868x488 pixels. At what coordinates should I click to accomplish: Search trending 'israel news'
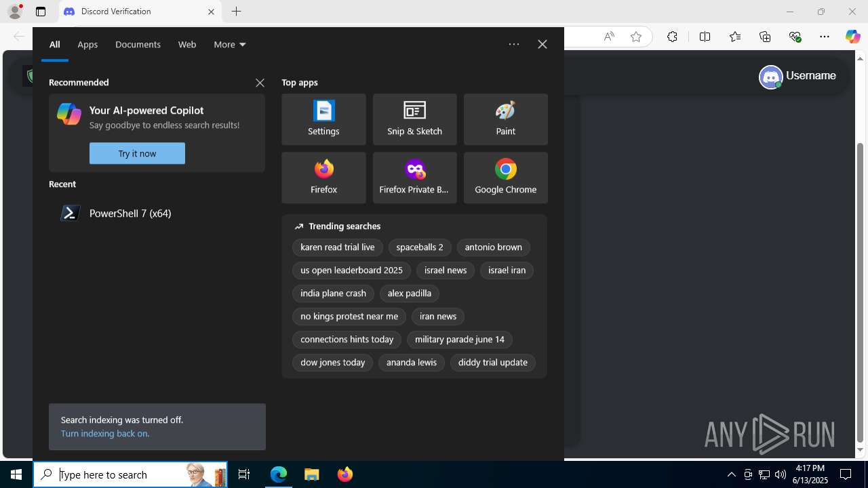pyautogui.click(x=446, y=270)
